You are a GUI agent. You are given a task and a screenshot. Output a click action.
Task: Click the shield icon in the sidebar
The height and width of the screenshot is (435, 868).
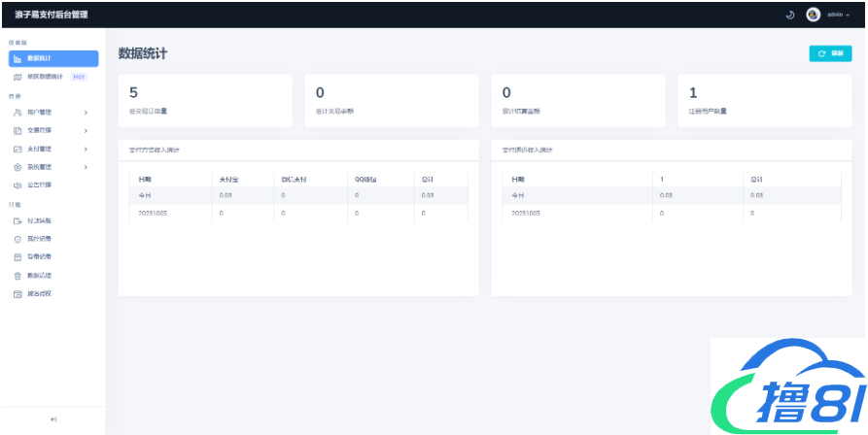(17, 239)
